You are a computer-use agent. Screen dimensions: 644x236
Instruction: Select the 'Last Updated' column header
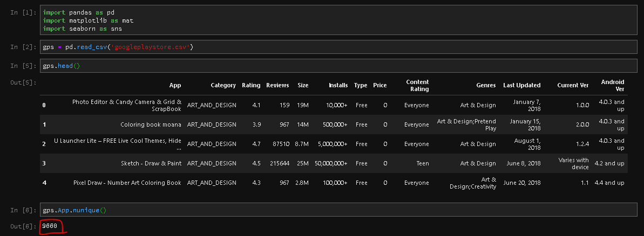(x=521, y=85)
